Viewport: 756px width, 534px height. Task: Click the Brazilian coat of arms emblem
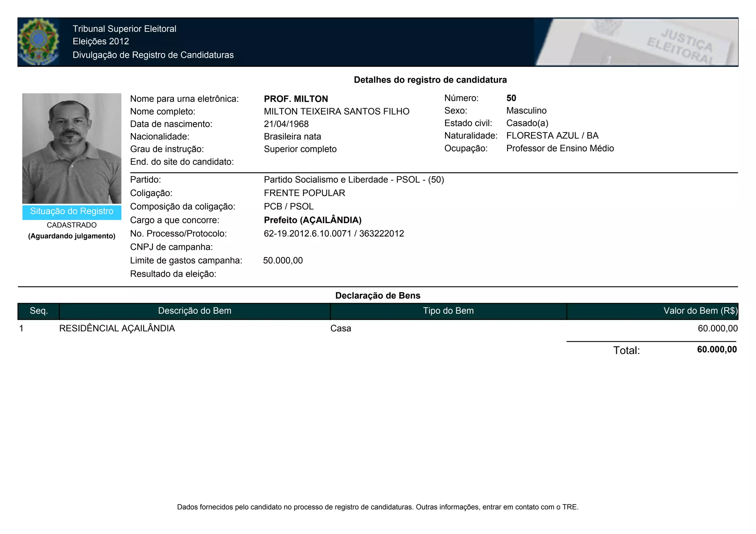click(38, 42)
